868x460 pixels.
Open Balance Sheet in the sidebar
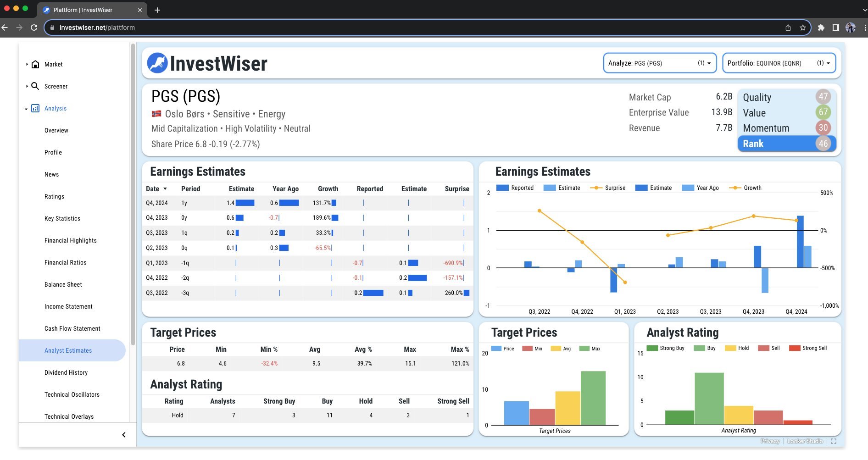coord(63,284)
